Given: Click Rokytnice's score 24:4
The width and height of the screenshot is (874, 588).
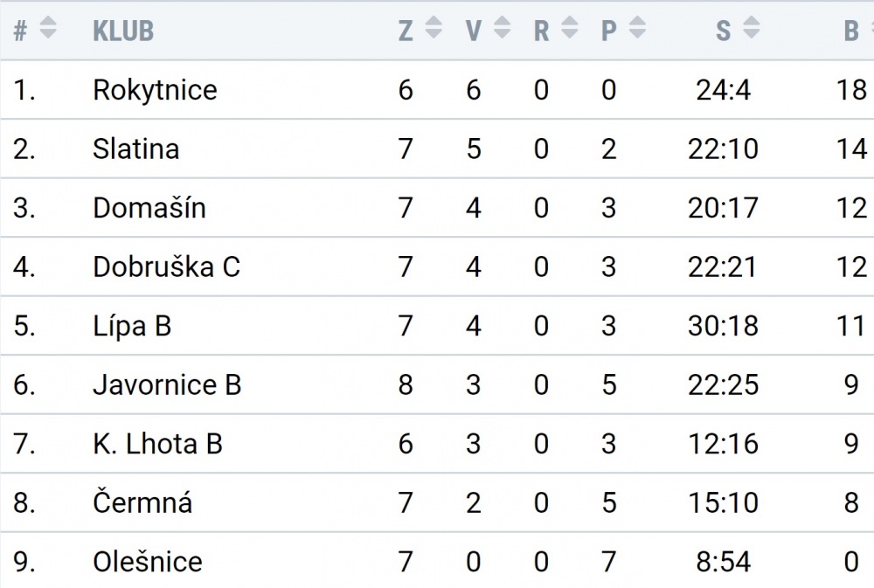Looking at the screenshot, I should tap(723, 90).
